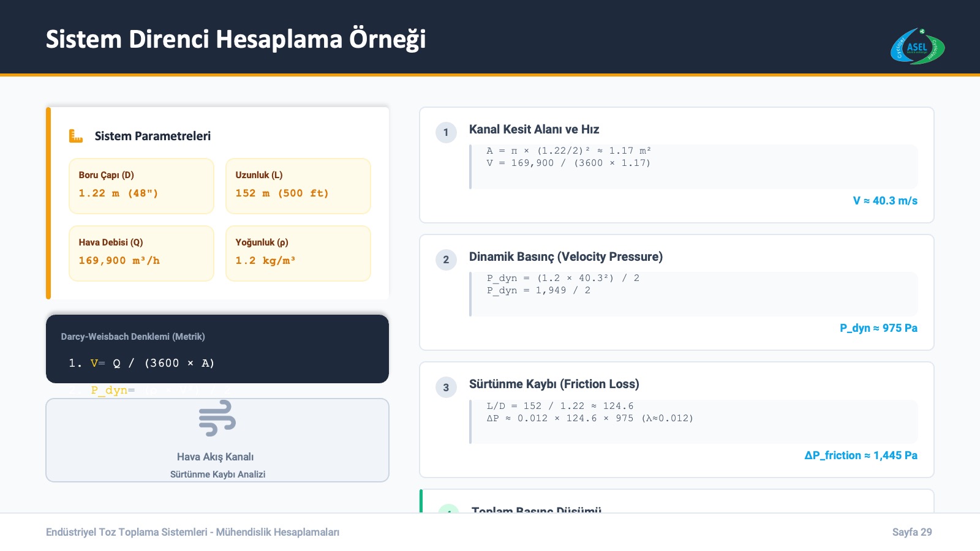Select the step 1 number badge

click(446, 132)
